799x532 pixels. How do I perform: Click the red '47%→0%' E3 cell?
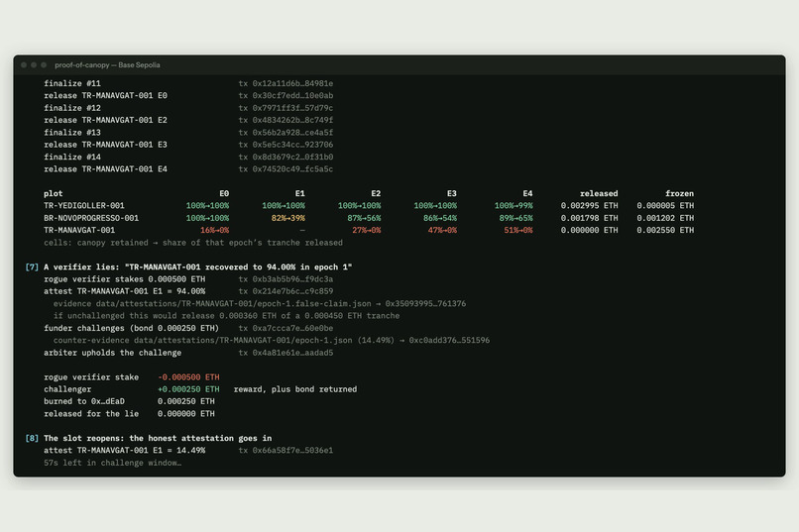click(442, 230)
